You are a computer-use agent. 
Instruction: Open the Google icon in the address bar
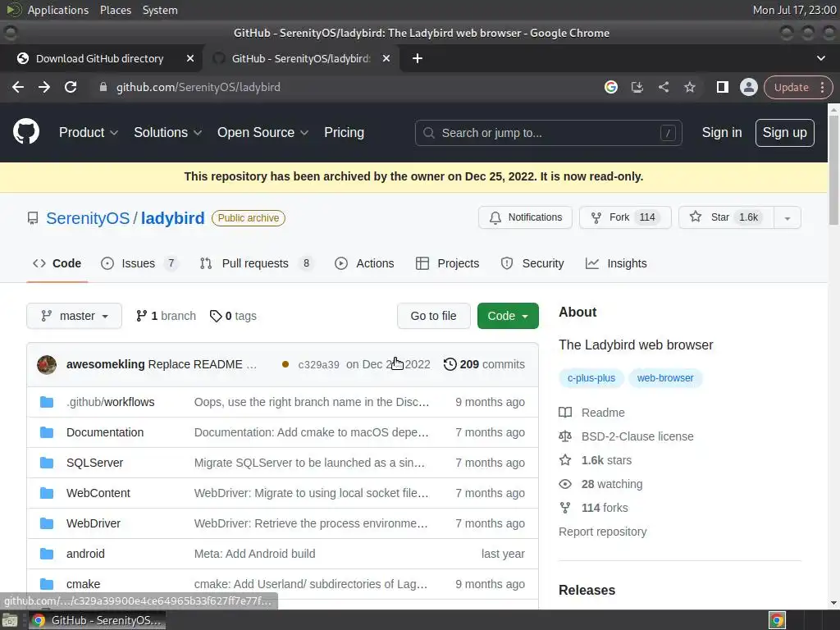click(610, 87)
